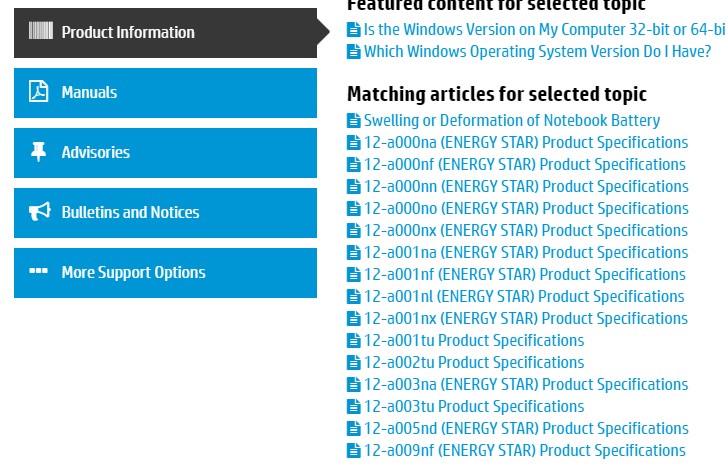Select the Product Information tab
This screenshot has height=465, width=726.
click(x=165, y=33)
